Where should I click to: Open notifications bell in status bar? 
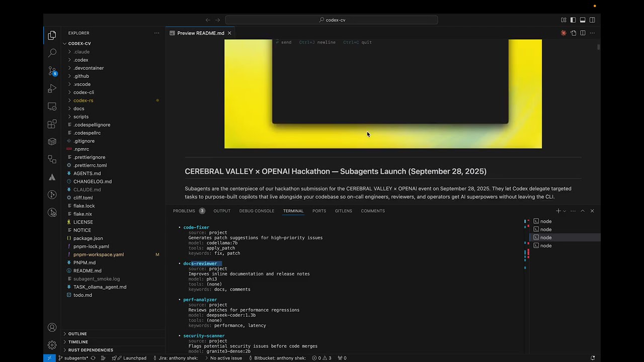[593, 358]
